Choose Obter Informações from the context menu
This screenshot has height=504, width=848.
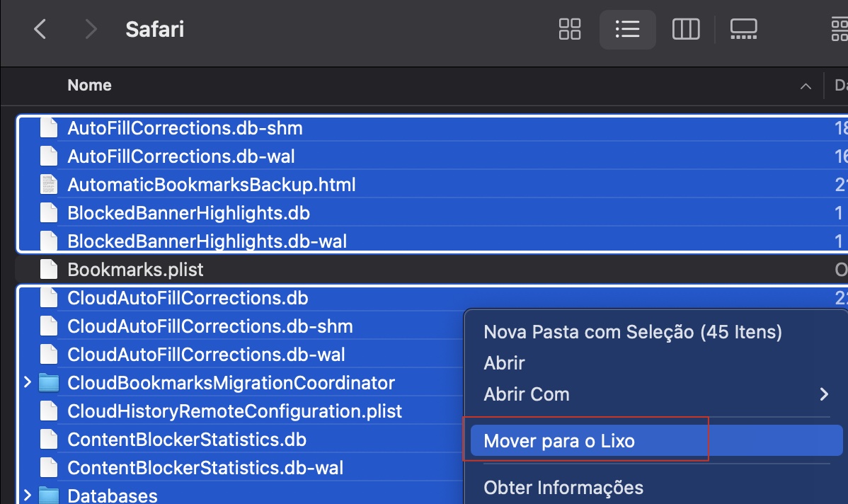click(x=563, y=487)
